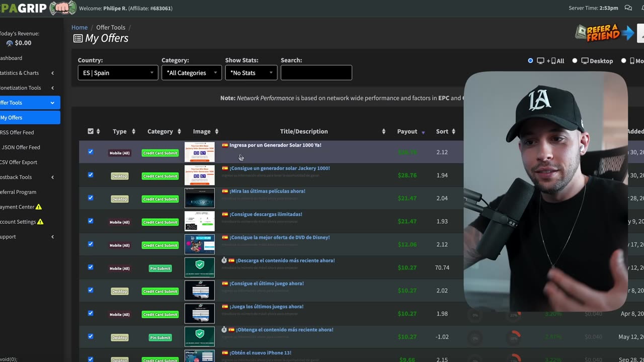Select My Offers in the sidebar
Screen dimensions: 644x362
click(x=29, y=118)
